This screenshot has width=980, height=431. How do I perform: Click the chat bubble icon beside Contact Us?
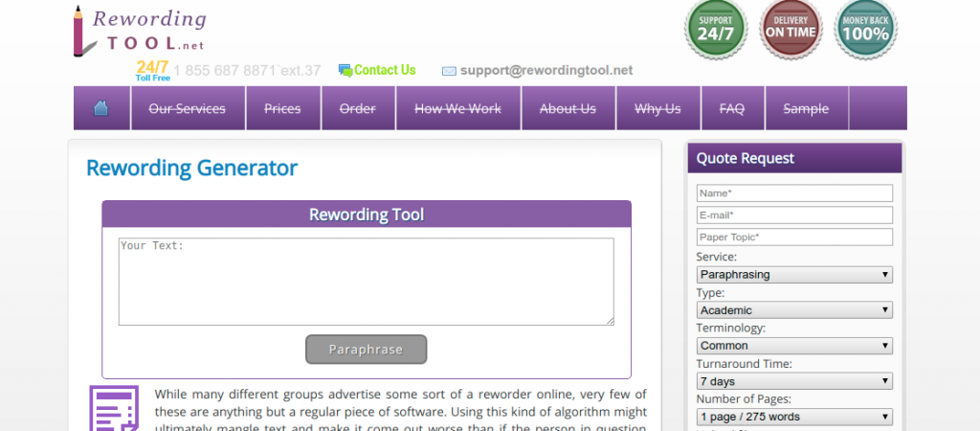coord(345,71)
